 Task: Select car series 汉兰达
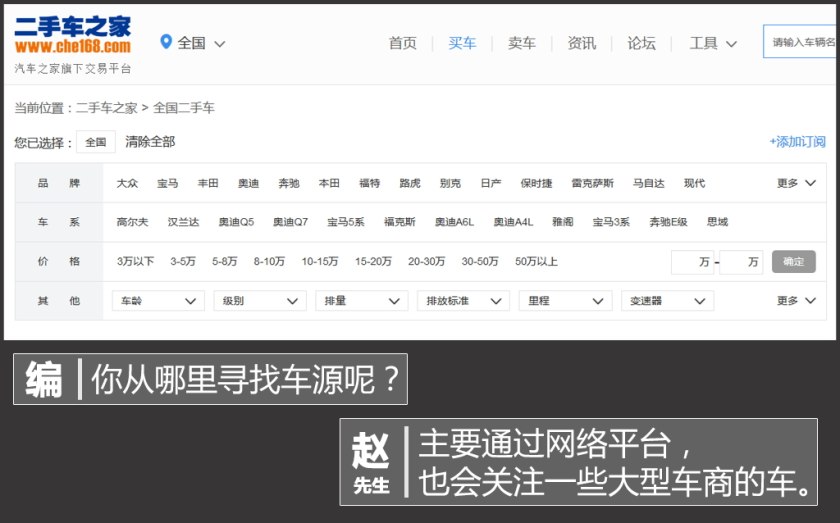click(183, 222)
